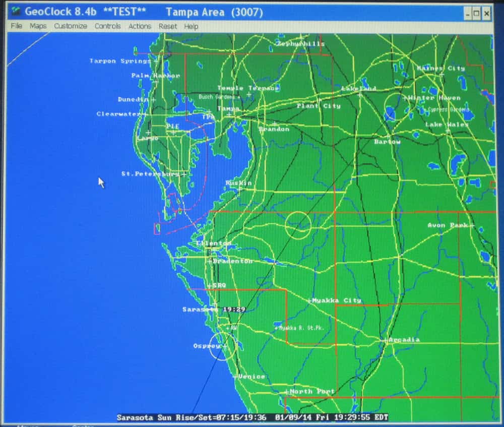504x427 pixels.
Task: Click the St. Petersburg label
Action: point(150,173)
